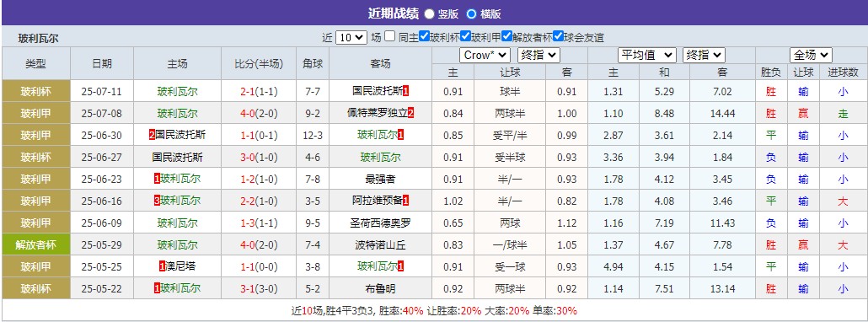Open the 终指 dropdown beside Crow*
Screen dimensions: 868x322
pyautogui.click(x=538, y=56)
